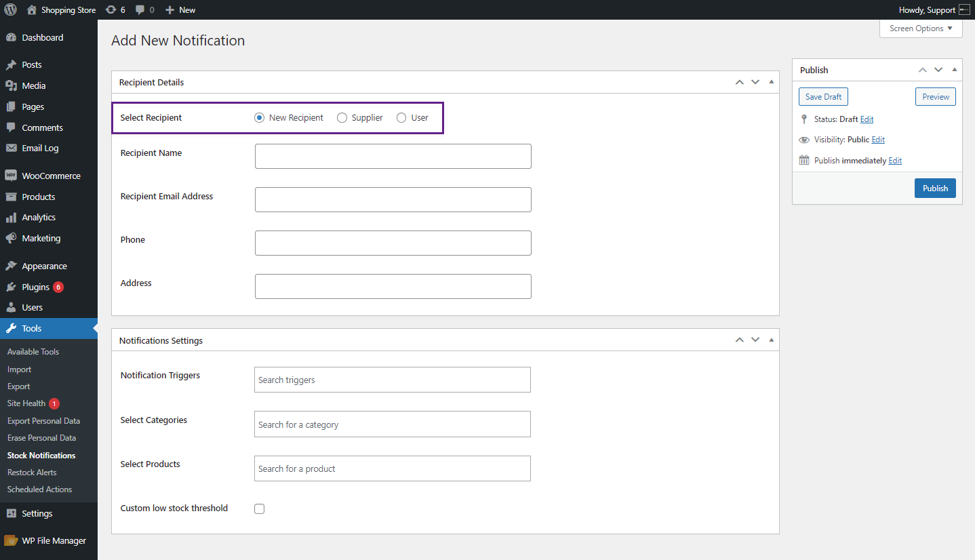Open the Search for a category field

pos(393,424)
